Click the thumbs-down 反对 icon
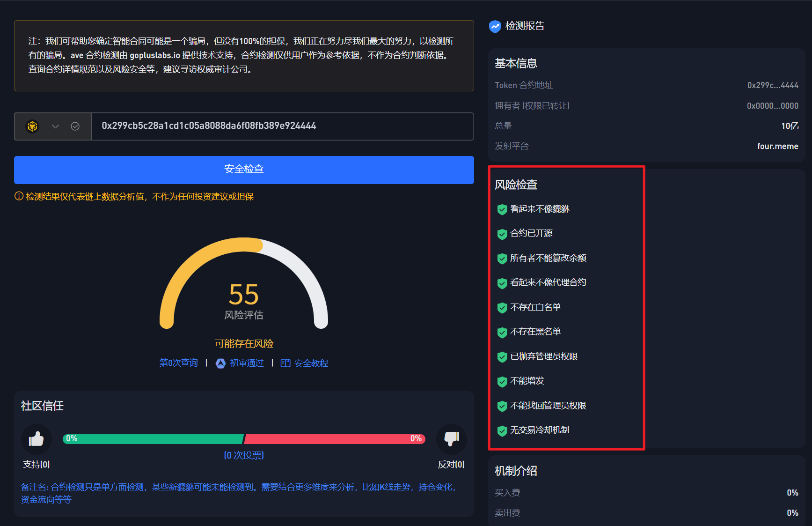This screenshot has width=812, height=526. (x=451, y=439)
